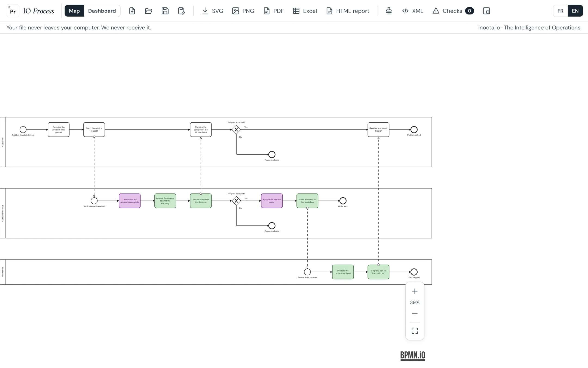
Task: Select the Customer service lane gateway diamond
Action: point(236,201)
